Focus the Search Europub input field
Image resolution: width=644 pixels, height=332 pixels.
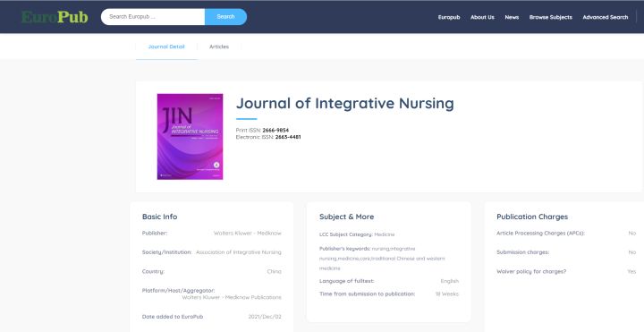[x=153, y=17]
